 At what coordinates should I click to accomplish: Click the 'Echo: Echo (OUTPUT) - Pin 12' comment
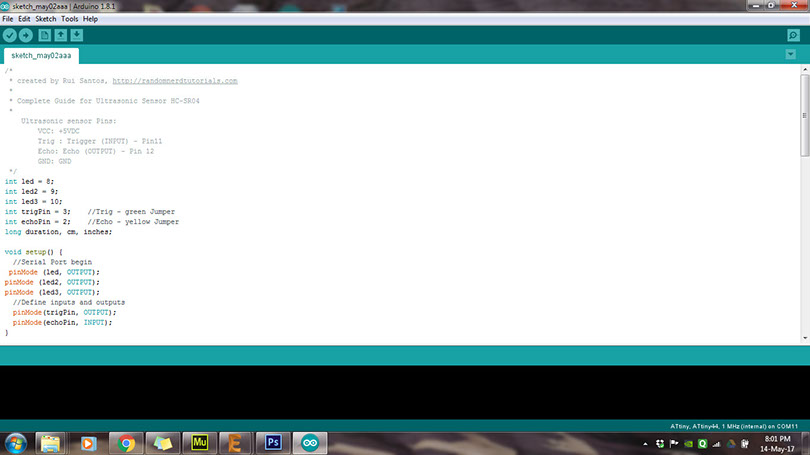96,151
